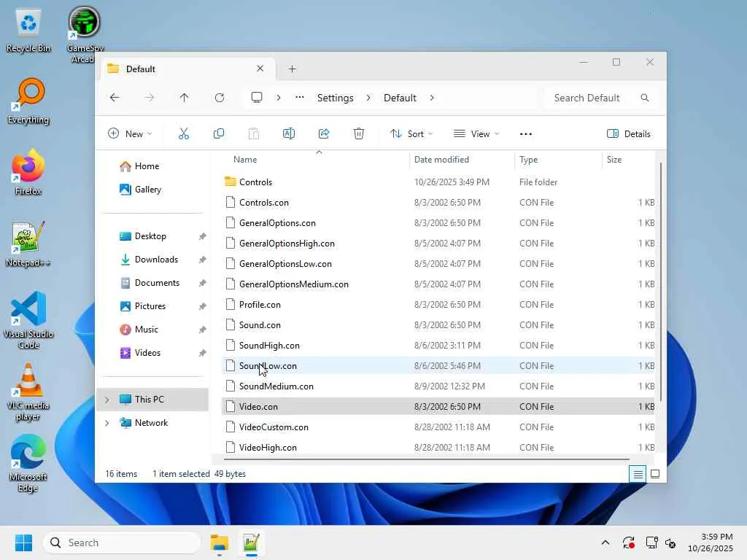Open the New dropdown menu
This screenshot has width=747, height=560.
pyautogui.click(x=130, y=134)
